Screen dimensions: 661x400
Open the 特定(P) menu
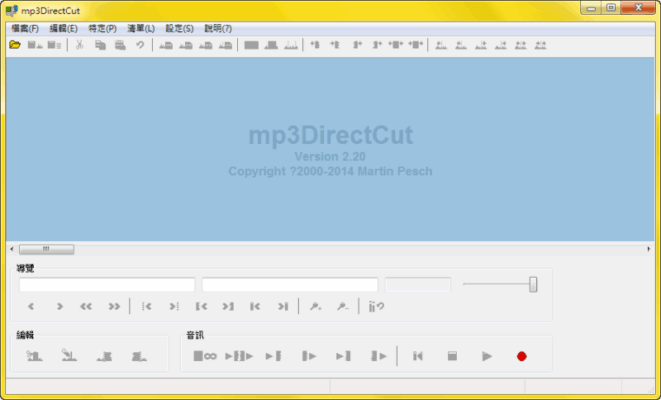pyautogui.click(x=102, y=29)
